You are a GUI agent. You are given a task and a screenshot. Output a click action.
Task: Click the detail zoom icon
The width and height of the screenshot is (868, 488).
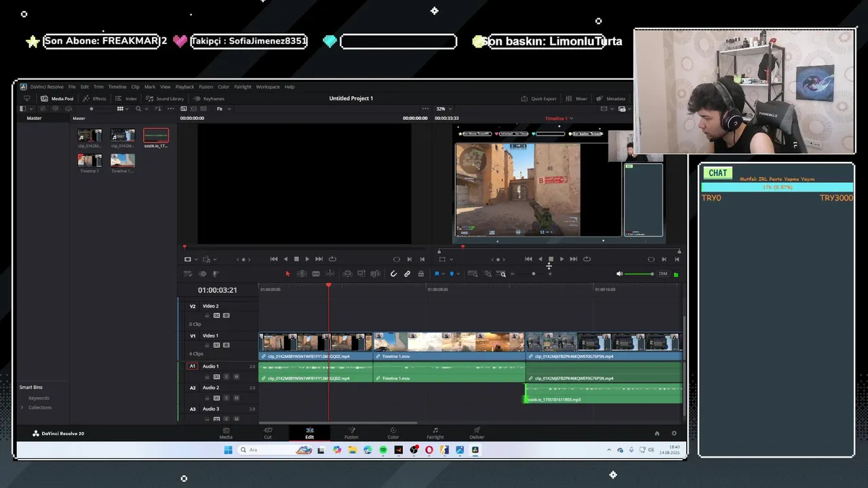pos(488,274)
